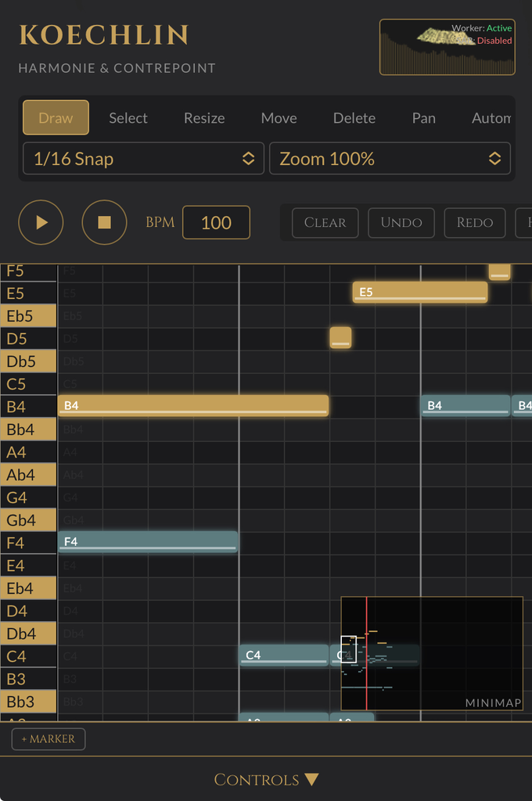The width and height of the screenshot is (532, 801).
Task: Click the waveform preview thumbnail
Action: 447,47
